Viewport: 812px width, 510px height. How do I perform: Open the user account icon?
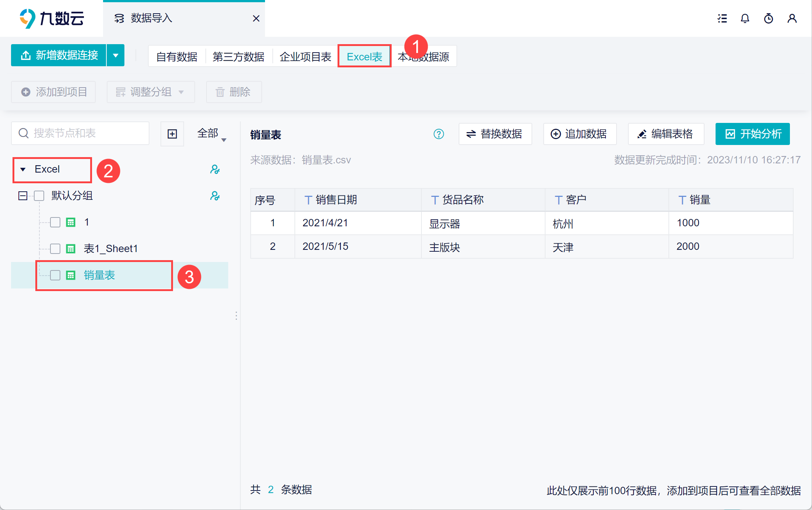(x=792, y=18)
